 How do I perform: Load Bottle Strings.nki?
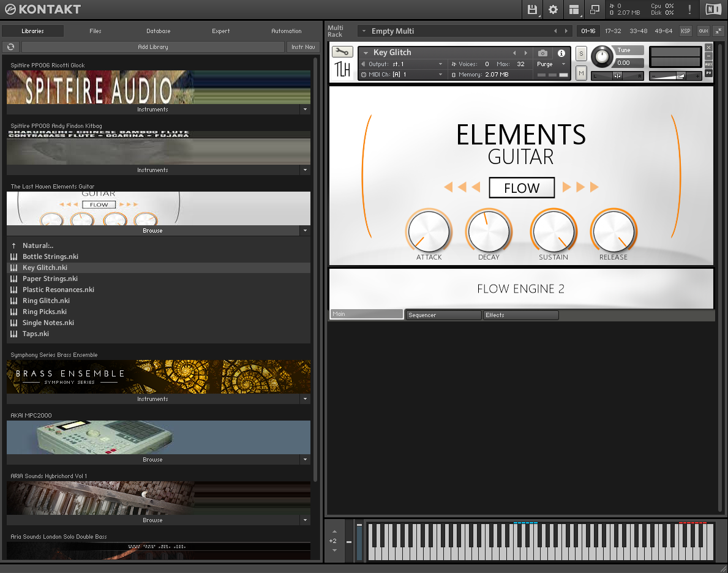point(50,257)
